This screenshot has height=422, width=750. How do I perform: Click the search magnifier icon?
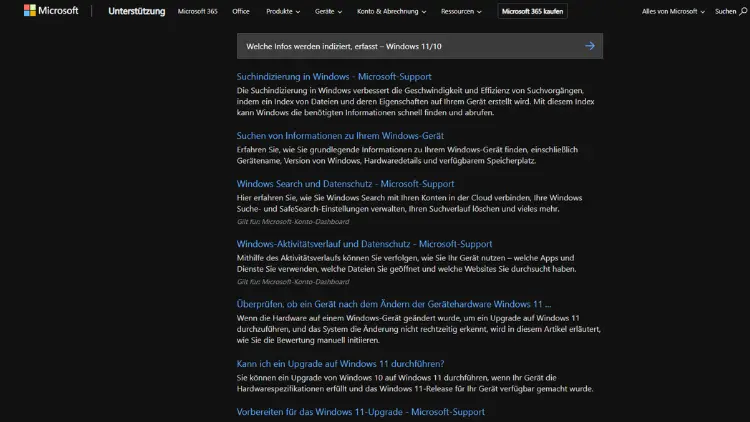pyautogui.click(x=743, y=11)
